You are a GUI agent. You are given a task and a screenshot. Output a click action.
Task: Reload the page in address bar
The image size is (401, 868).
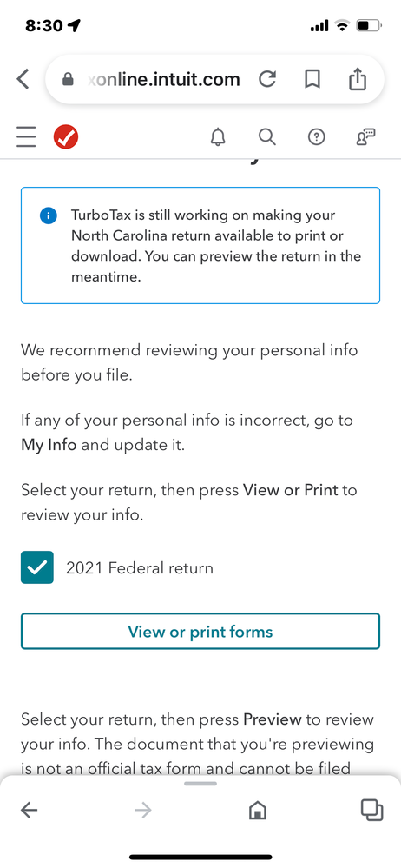pos(267,79)
